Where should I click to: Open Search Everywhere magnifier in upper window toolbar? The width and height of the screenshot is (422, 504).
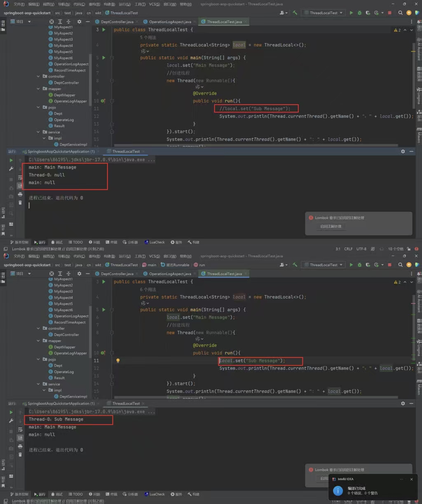click(400, 13)
